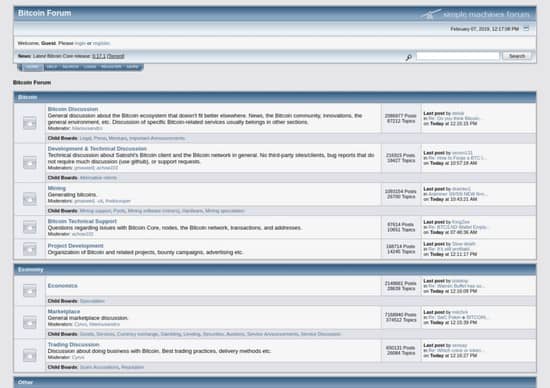The height and width of the screenshot is (388, 550).
Task: Click the Economics board folder icon
Action: [30, 290]
